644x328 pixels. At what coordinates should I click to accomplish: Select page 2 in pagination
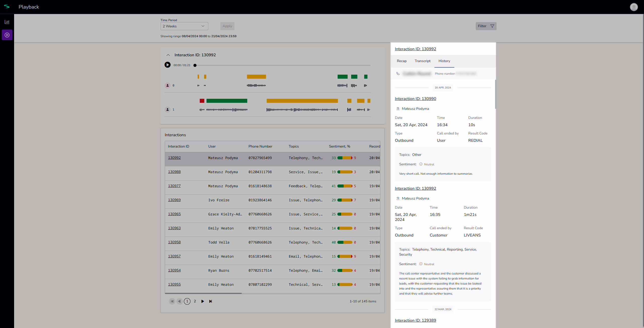coord(195,301)
